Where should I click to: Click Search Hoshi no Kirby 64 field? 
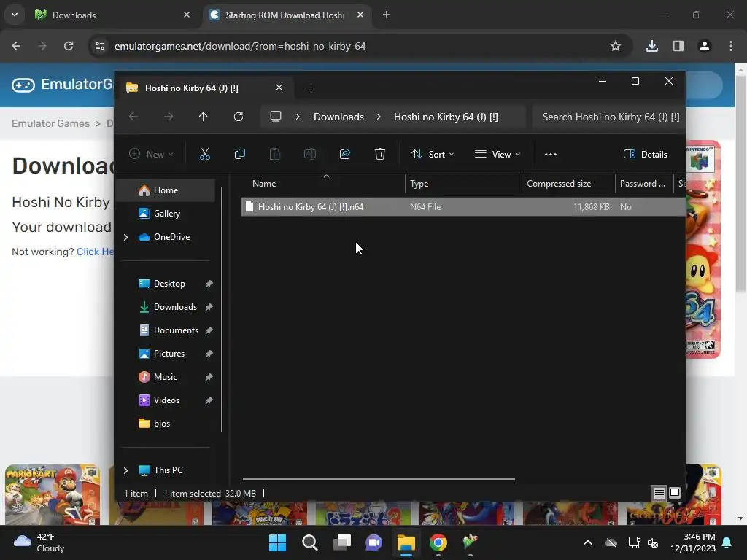[x=609, y=117]
